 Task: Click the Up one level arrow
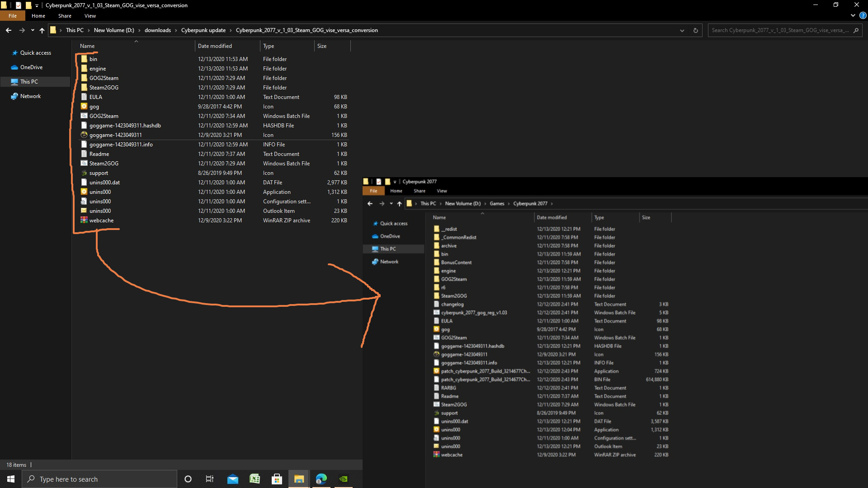[42, 30]
